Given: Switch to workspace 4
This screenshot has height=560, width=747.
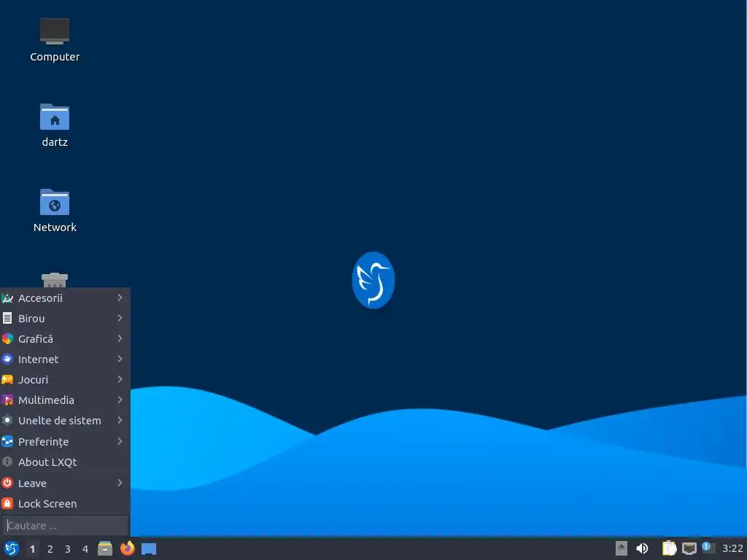Looking at the screenshot, I should tap(85, 549).
